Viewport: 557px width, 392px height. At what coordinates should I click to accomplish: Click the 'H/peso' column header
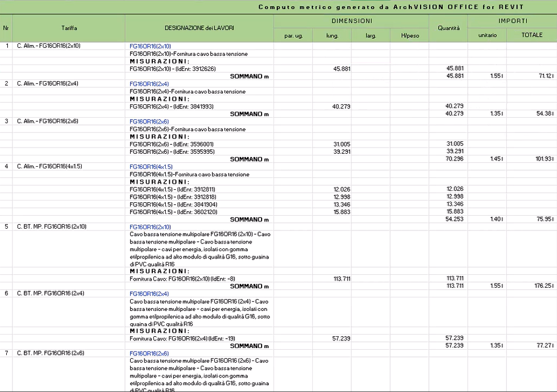(410, 35)
